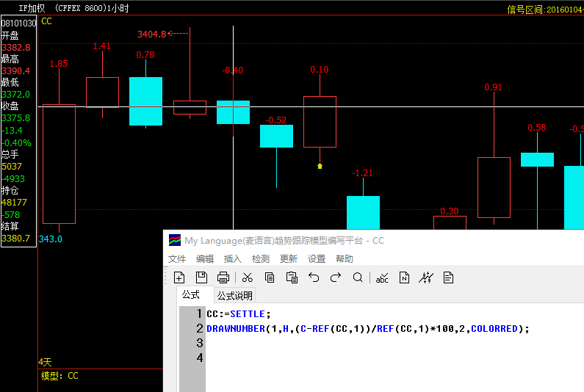Click the Save icon in toolbar

click(201, 277)
